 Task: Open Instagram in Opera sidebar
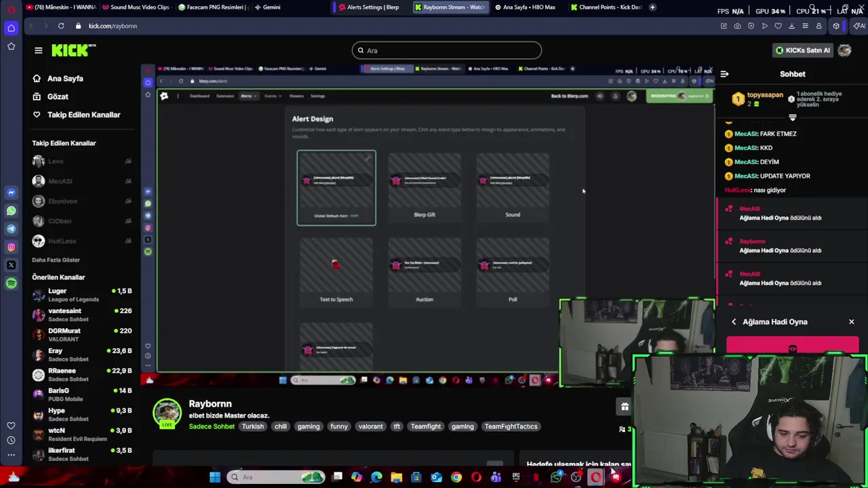[11, 247]
